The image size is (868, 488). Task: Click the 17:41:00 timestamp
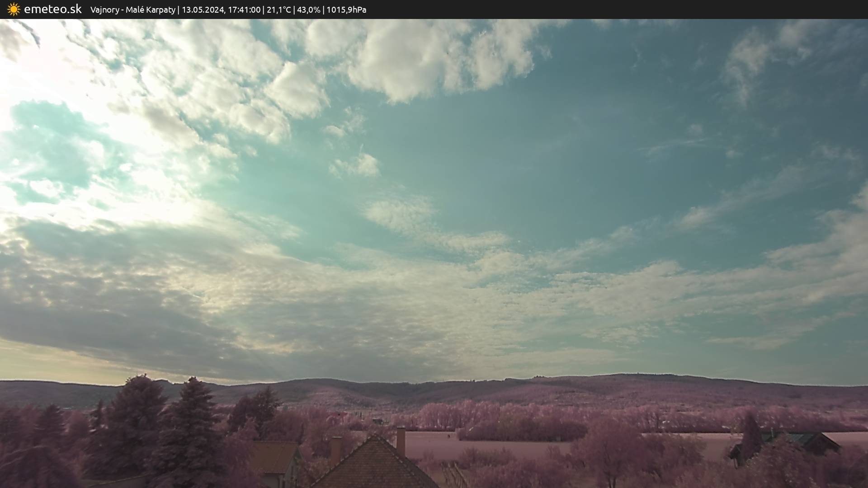(244, 9)
